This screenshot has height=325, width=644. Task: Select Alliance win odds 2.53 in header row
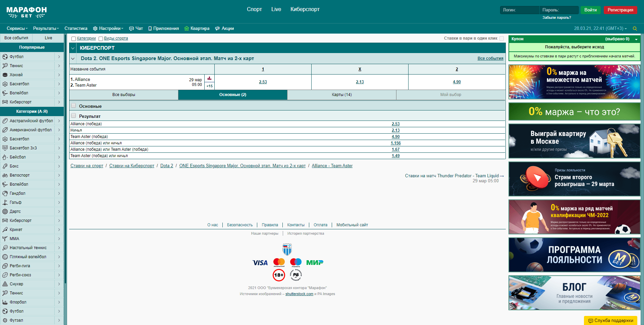pyautogui.click(x=263, y=82)
